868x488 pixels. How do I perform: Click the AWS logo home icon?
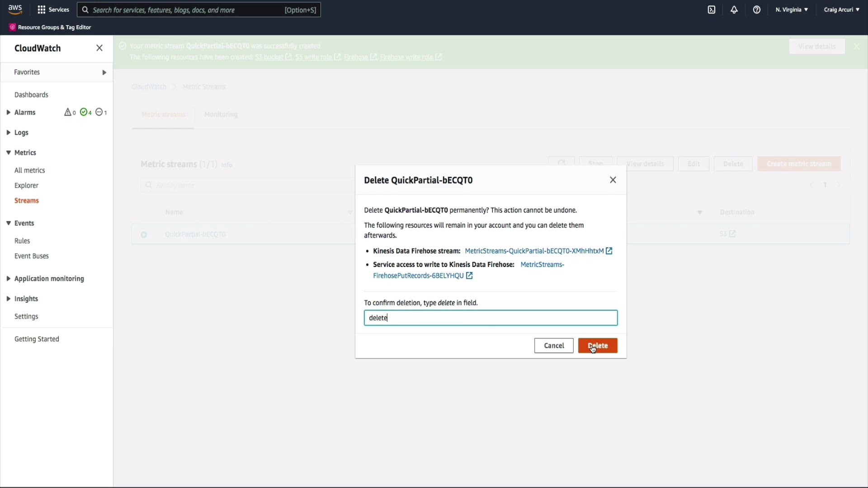coord(15,9)
